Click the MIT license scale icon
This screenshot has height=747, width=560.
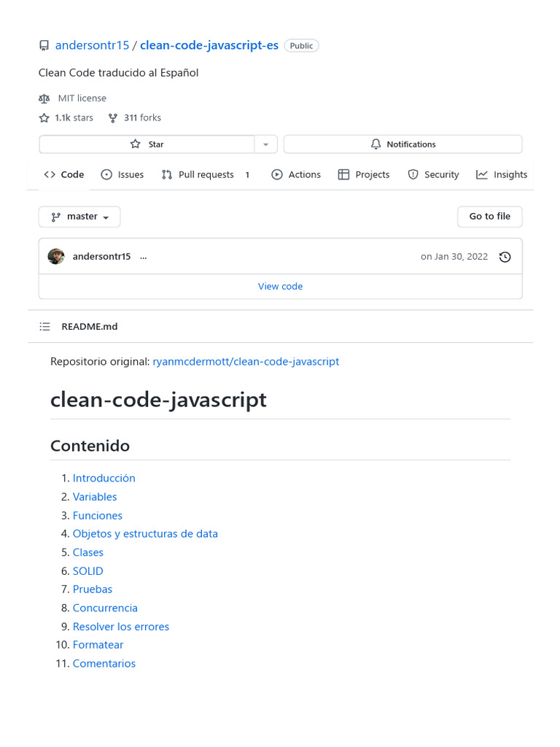coord(44,98)
